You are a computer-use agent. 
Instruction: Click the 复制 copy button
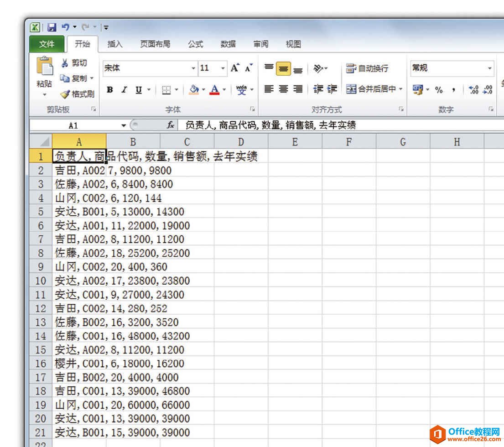(74, 78)
